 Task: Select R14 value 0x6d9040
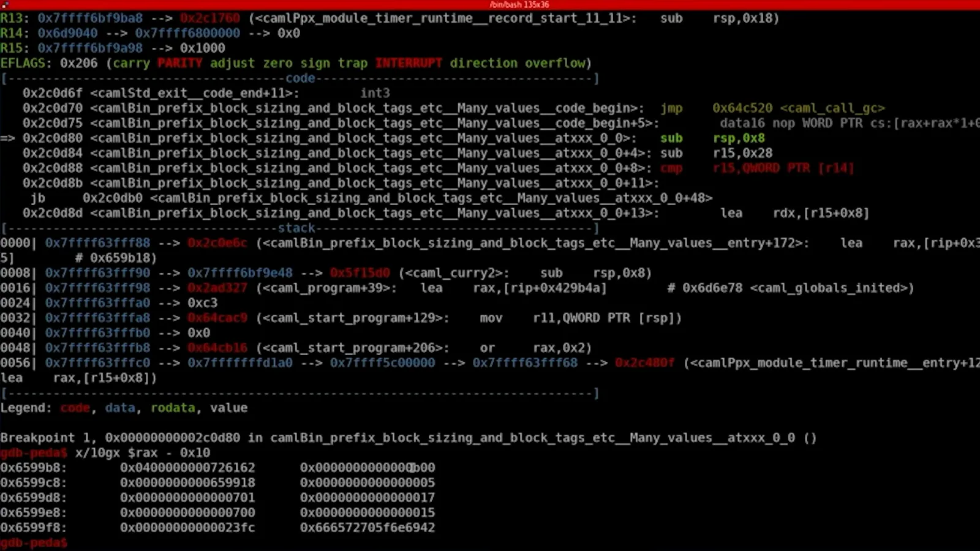click(67, 33)
